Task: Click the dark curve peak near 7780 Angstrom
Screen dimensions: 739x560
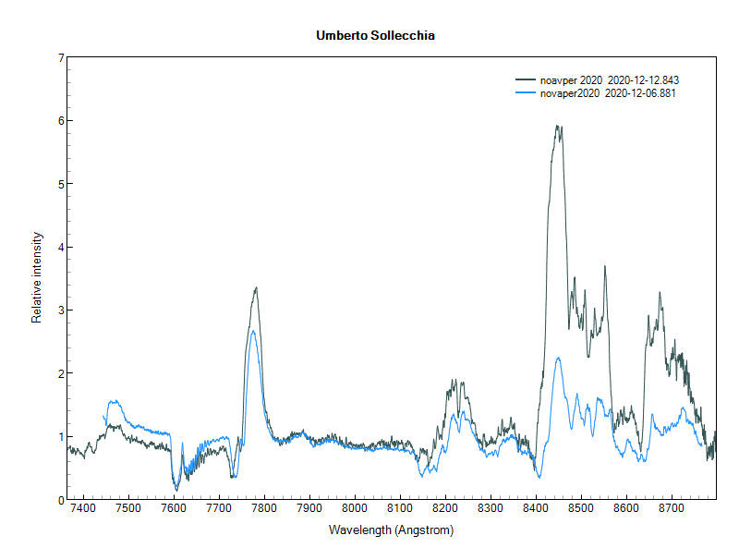Action: tap(256, 288)
